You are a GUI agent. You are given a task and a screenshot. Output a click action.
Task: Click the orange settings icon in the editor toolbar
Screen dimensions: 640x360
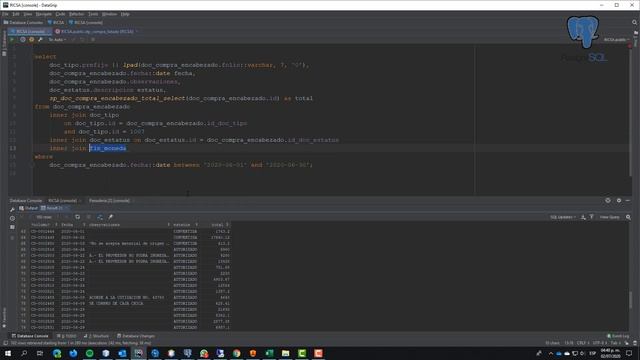click(31, 40)
